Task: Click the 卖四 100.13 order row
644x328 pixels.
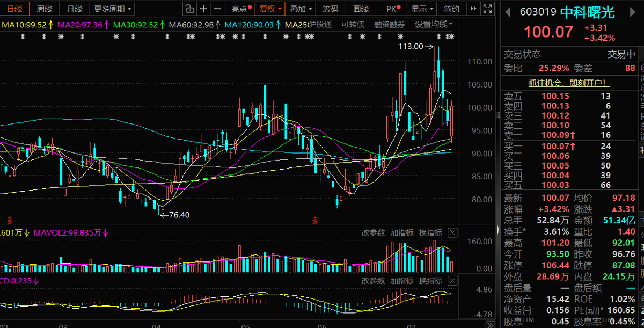Action: tap(568, 106)
